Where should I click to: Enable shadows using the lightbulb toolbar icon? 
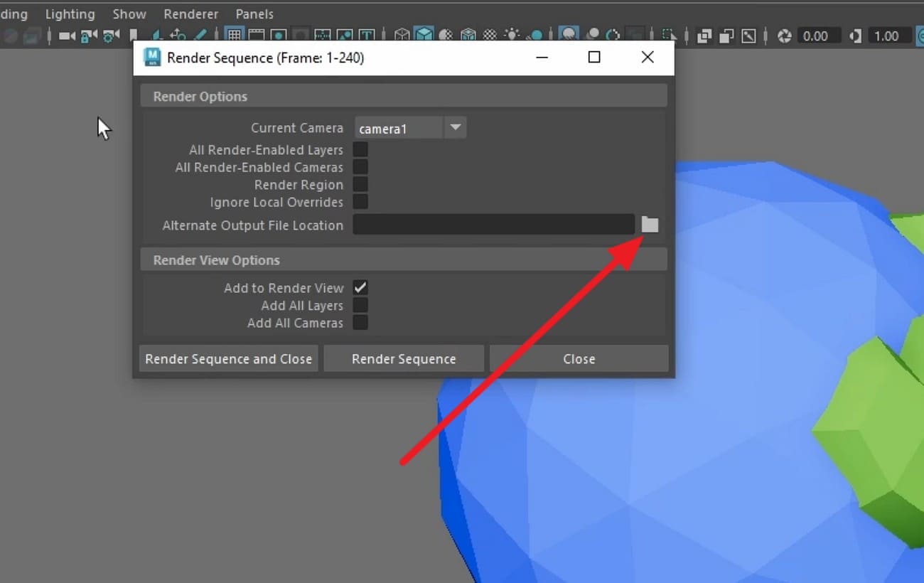pos(513,36)
